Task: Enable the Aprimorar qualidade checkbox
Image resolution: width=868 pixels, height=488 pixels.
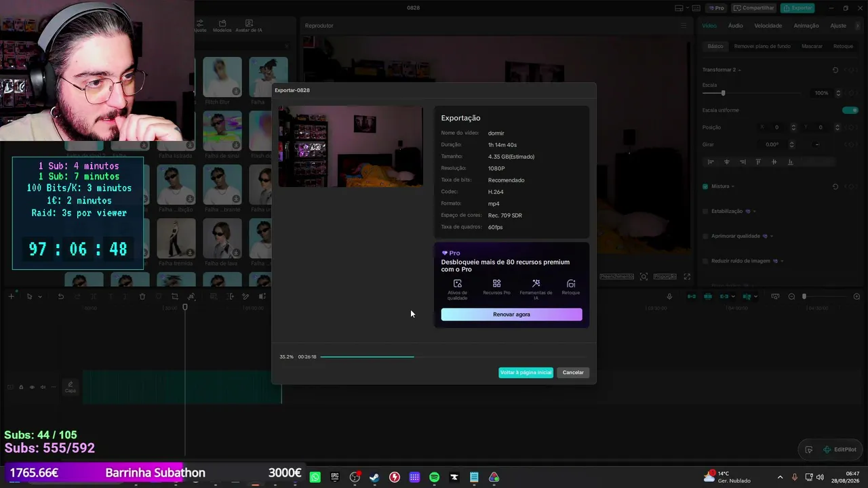Action: click(705, 236)
